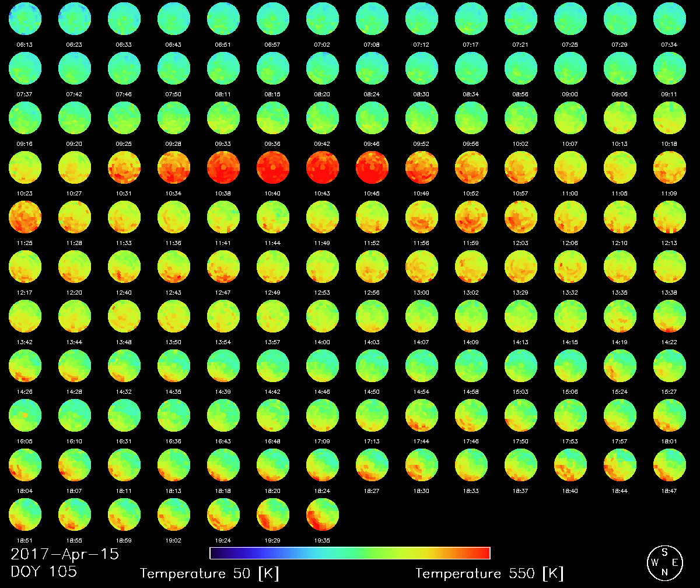Screen dimensions: 700x588
Task: Click the disc labeled 19:29
Action: pos(273,514)
